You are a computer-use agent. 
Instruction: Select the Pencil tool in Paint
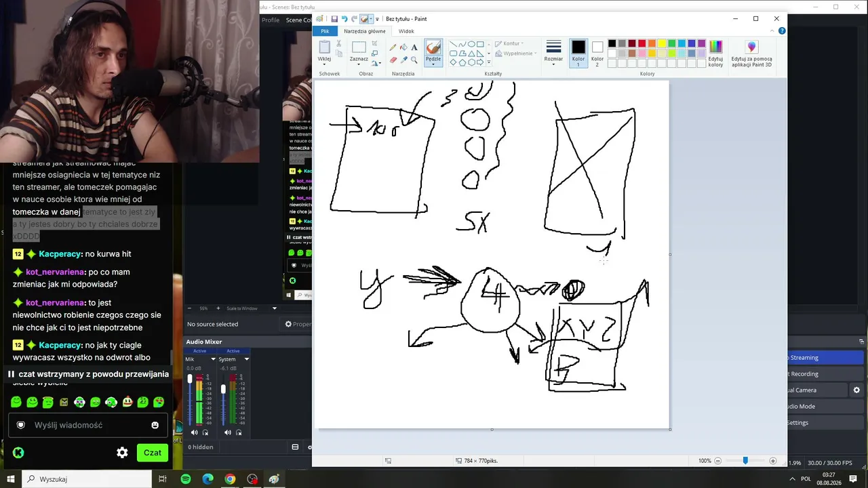(x=393, y=47)
